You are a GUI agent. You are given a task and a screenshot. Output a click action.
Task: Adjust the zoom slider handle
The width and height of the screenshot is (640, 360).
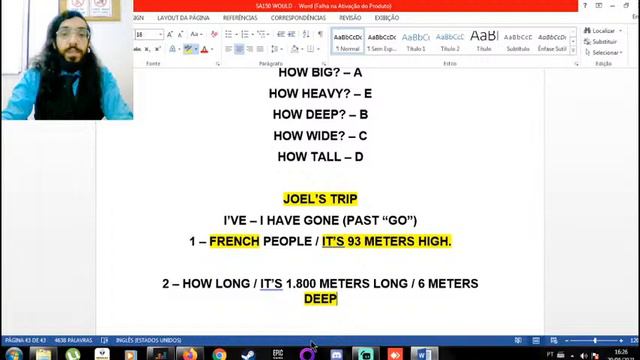(595, 340)
